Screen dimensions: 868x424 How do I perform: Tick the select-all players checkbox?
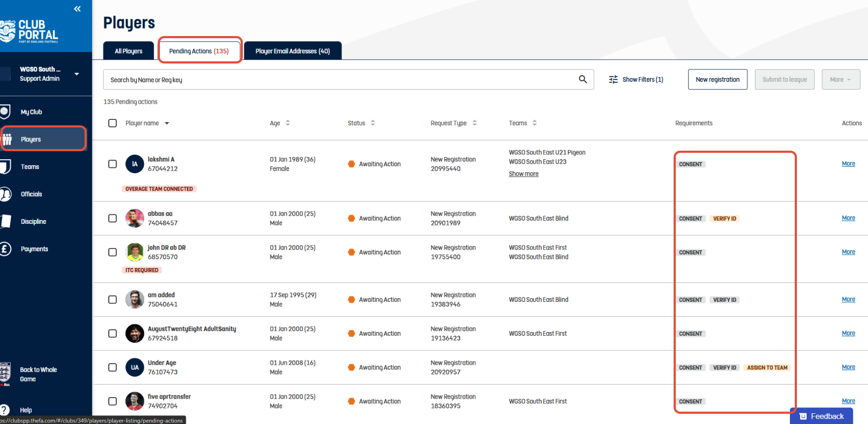tap(113, 123)
